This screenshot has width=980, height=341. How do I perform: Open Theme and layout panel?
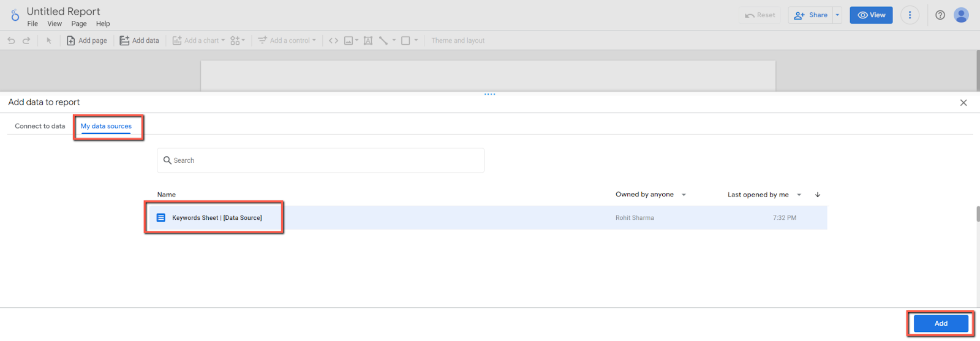pos(458,40)
